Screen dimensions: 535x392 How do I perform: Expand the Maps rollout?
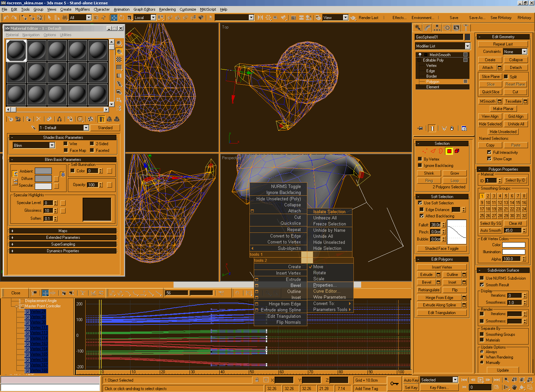(63, 231)
